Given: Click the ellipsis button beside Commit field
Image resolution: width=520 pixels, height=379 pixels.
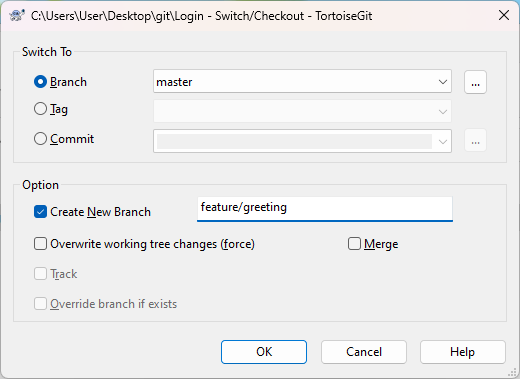Looking at the screenshot, I should click(475, 141).
